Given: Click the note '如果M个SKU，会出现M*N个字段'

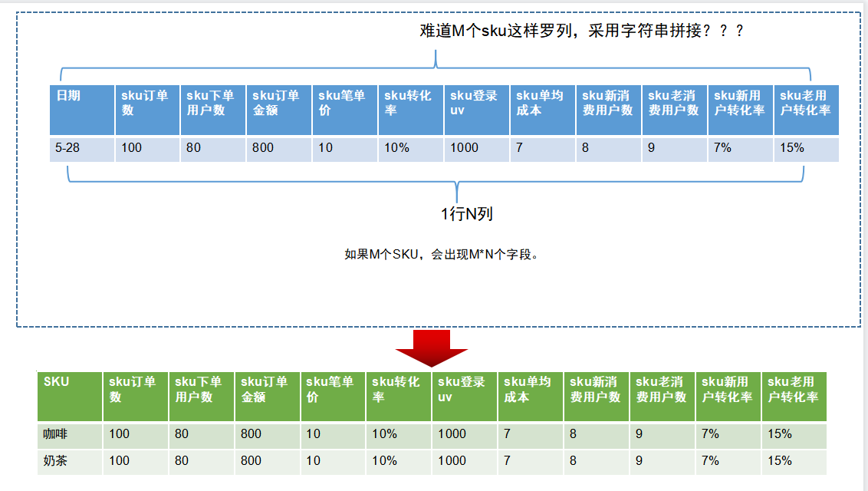Looking at the screenshot, I should pyautogui.click(x=441, y=255).
